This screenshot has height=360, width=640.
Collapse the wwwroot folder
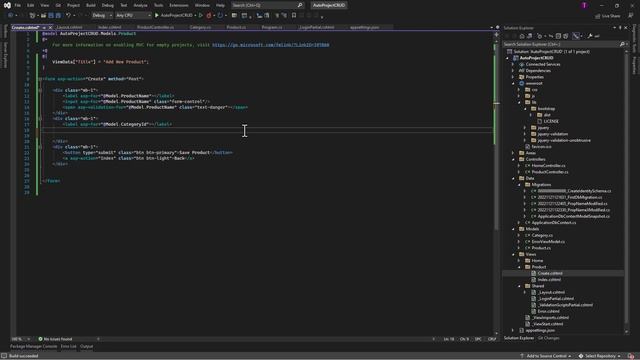513,83
